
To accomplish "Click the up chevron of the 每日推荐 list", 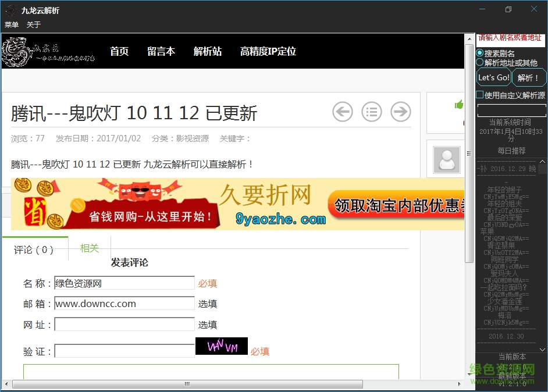I will click(542, 162).
